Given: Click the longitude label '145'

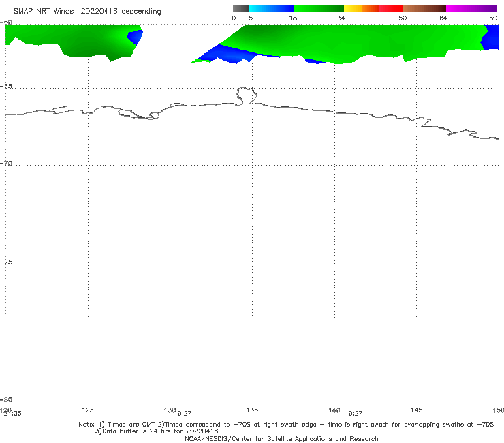Looking at the screenshot, I should [x=417, y=410].
